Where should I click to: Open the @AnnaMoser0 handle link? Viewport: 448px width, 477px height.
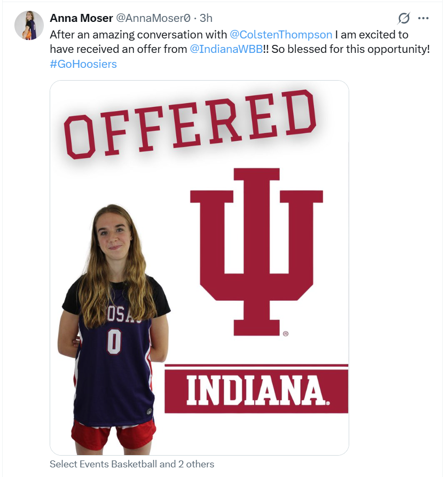[153, 18]
